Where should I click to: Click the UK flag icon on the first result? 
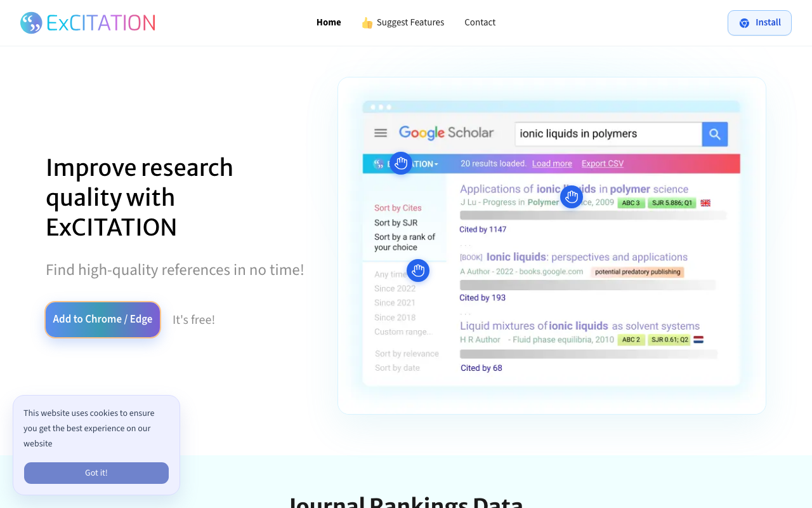coord(705,203)
